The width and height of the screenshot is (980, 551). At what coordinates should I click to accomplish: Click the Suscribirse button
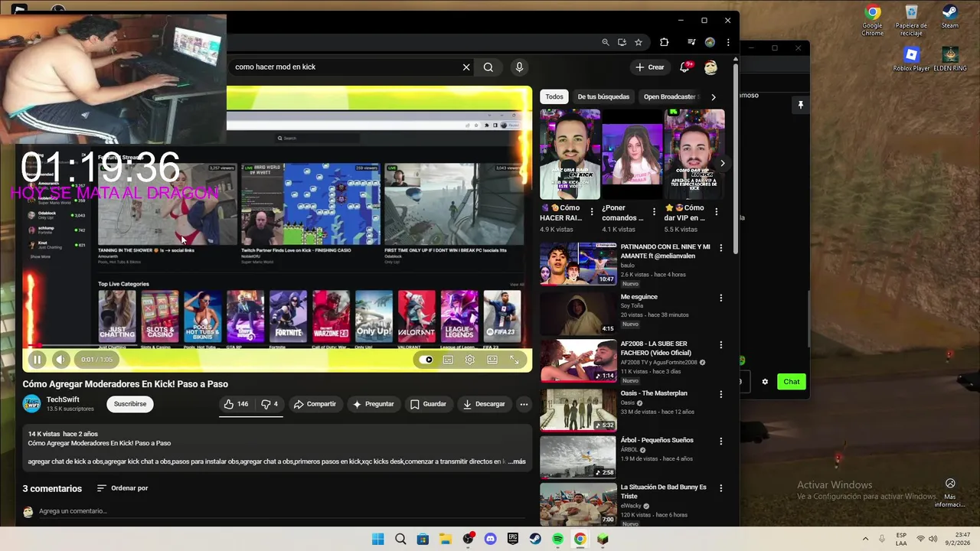tap(130, 404)
